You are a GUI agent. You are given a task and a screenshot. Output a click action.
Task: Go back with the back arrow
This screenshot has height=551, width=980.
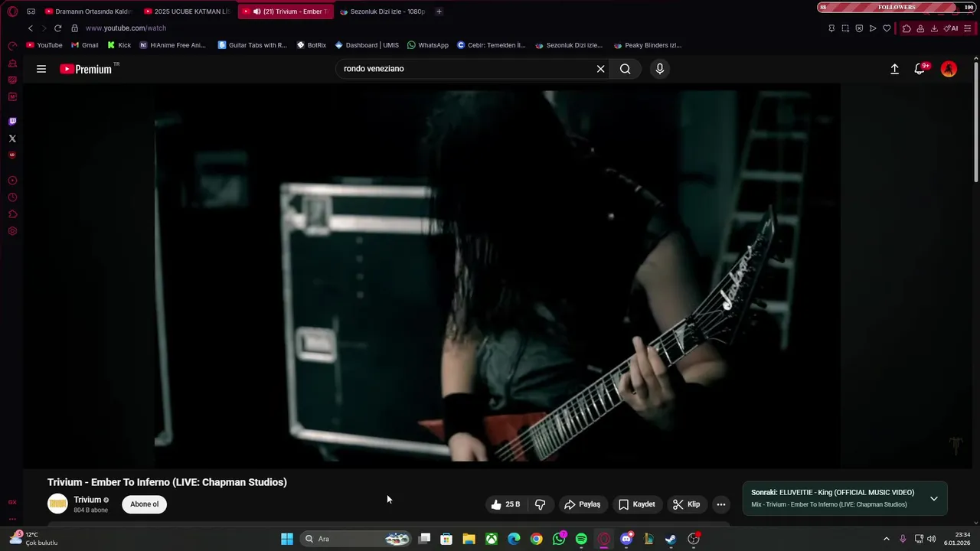pyautogui.click(x=31, y=28)
